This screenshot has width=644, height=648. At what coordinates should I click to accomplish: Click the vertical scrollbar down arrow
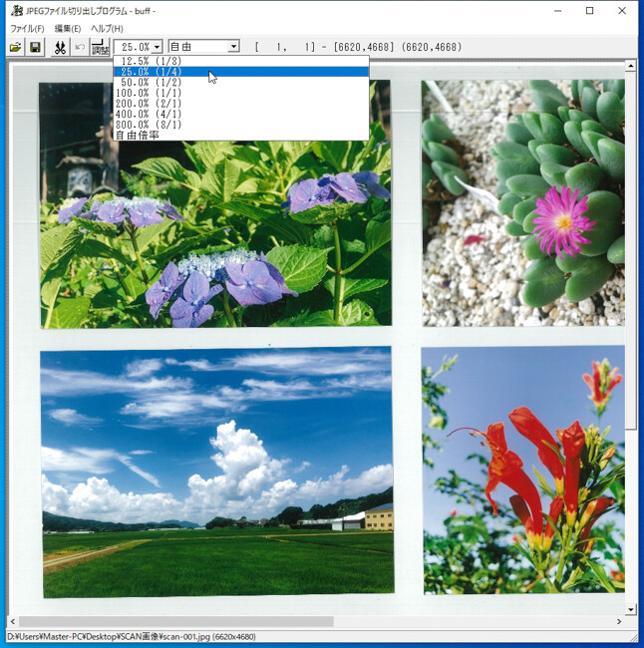click(630, 609)
